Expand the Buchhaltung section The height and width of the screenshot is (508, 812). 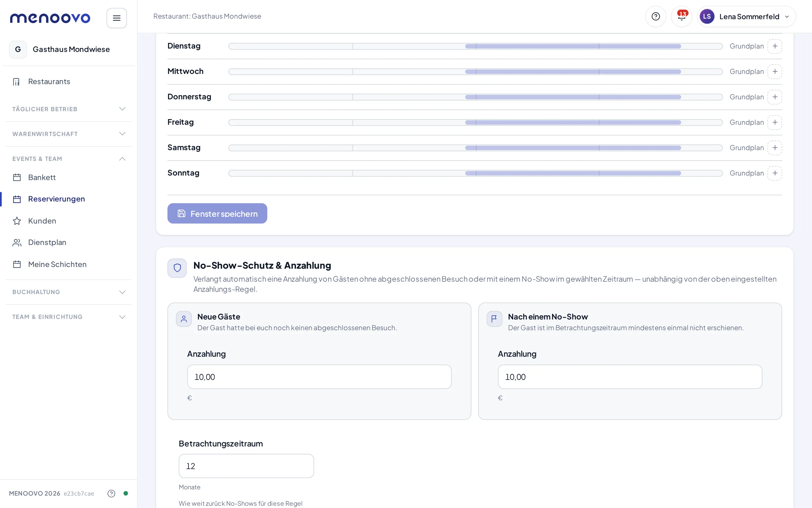69,292
